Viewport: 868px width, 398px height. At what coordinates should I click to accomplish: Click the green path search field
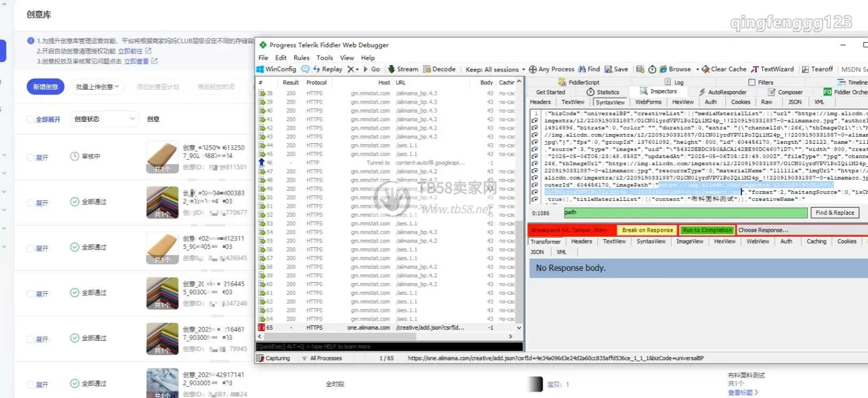pyautogui.click(x=685, y=213)
